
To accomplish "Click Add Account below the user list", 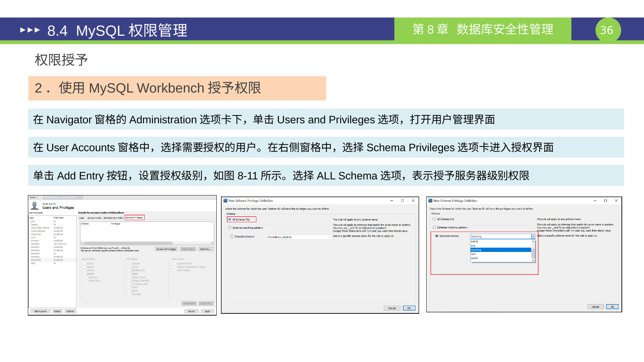I will [x=40, y=311].
